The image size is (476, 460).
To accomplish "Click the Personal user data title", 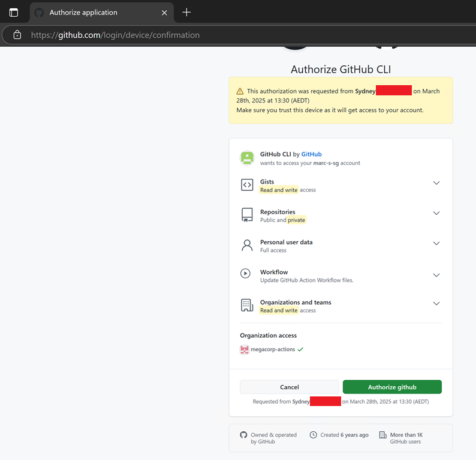I will (287, 242).
